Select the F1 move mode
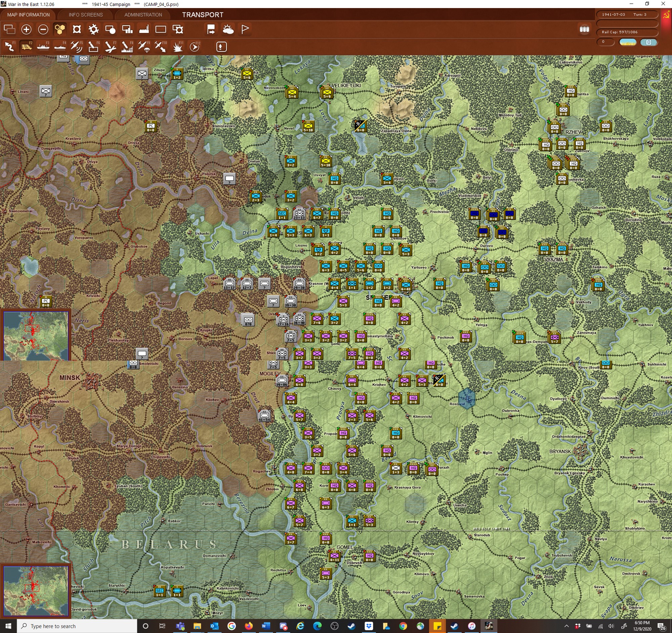 [9, 46]
